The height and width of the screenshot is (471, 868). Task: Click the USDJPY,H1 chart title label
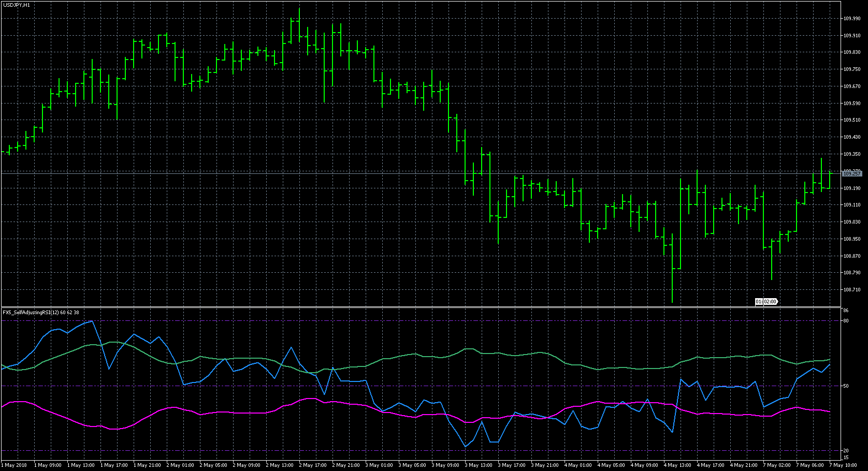(x=17, y=5)
